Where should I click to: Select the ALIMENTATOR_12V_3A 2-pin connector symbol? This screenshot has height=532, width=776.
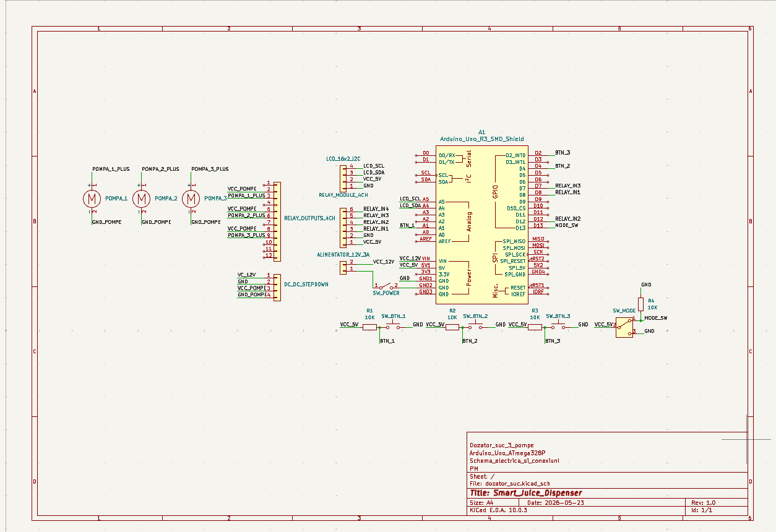pos(343,267)
